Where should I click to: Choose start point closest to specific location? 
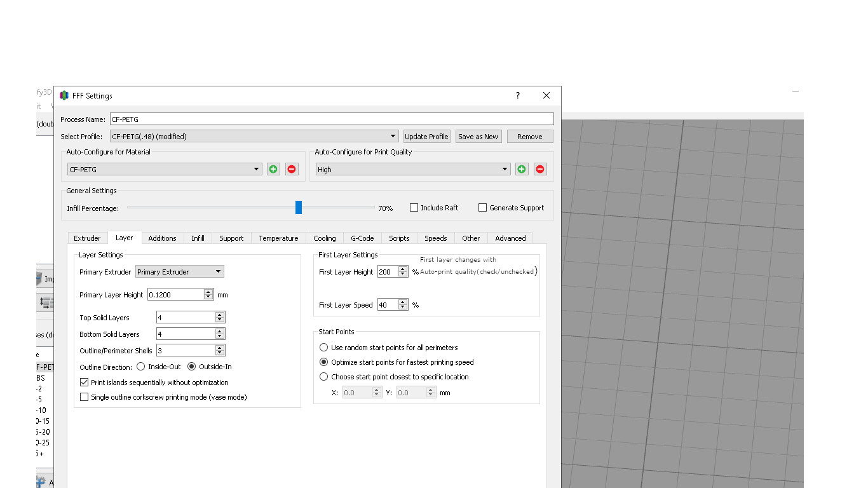(323, 377)
